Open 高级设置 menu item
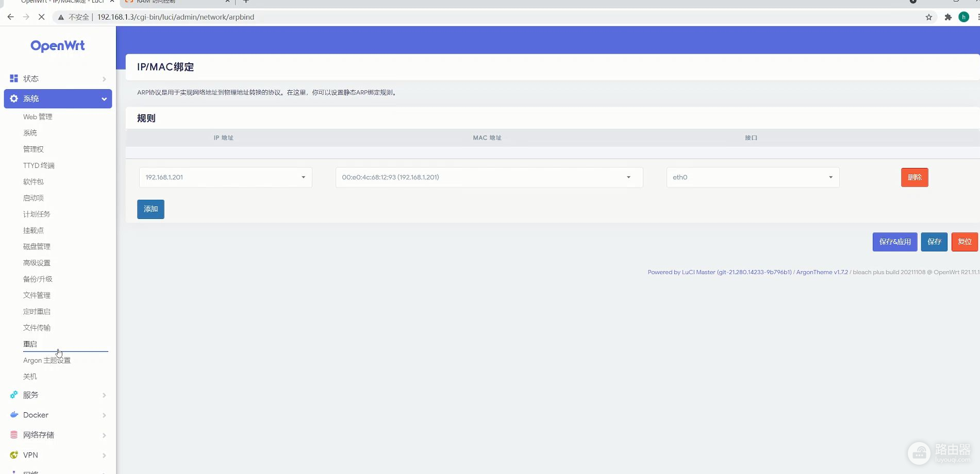The height and width of the screenshot is (474, 980). click(x=37, y=263)
